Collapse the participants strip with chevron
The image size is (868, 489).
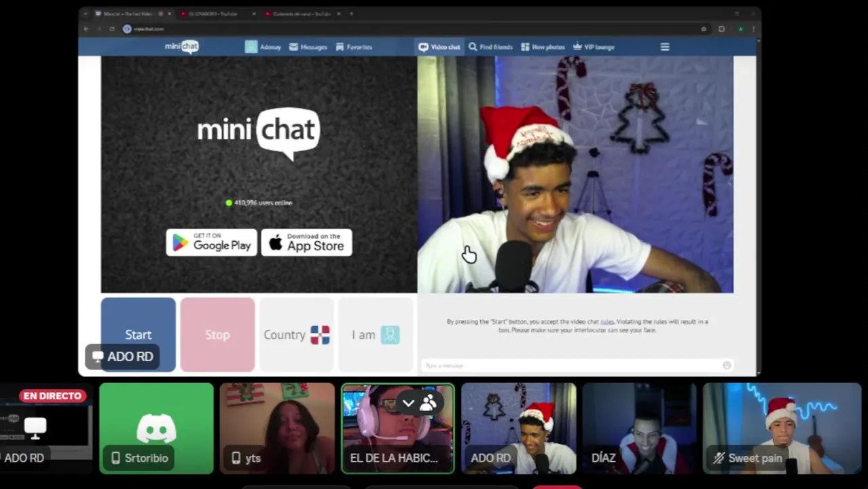coord(408,403)
